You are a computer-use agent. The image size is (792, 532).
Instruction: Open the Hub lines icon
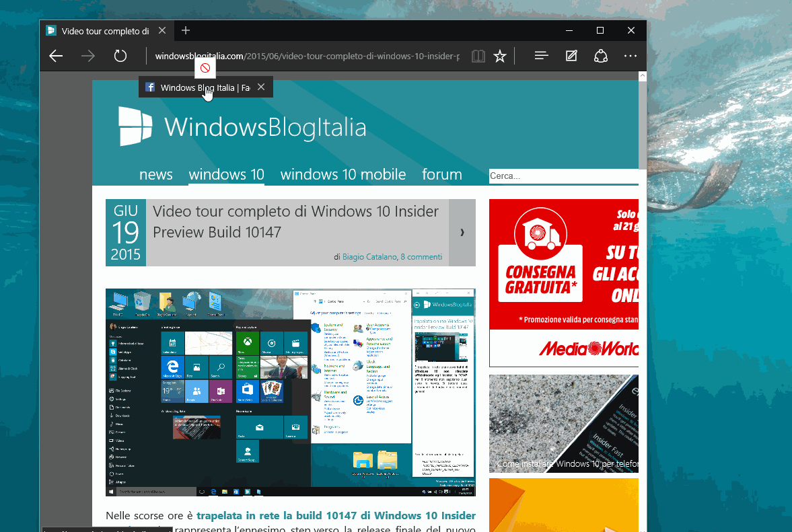(x=541, y=56)
